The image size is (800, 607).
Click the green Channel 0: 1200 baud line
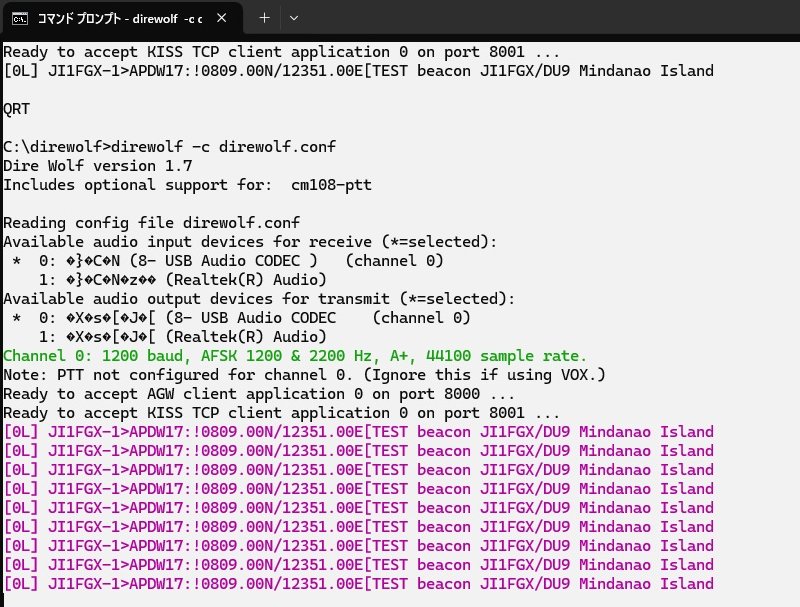pyautogui.click(x=295, y=356)
